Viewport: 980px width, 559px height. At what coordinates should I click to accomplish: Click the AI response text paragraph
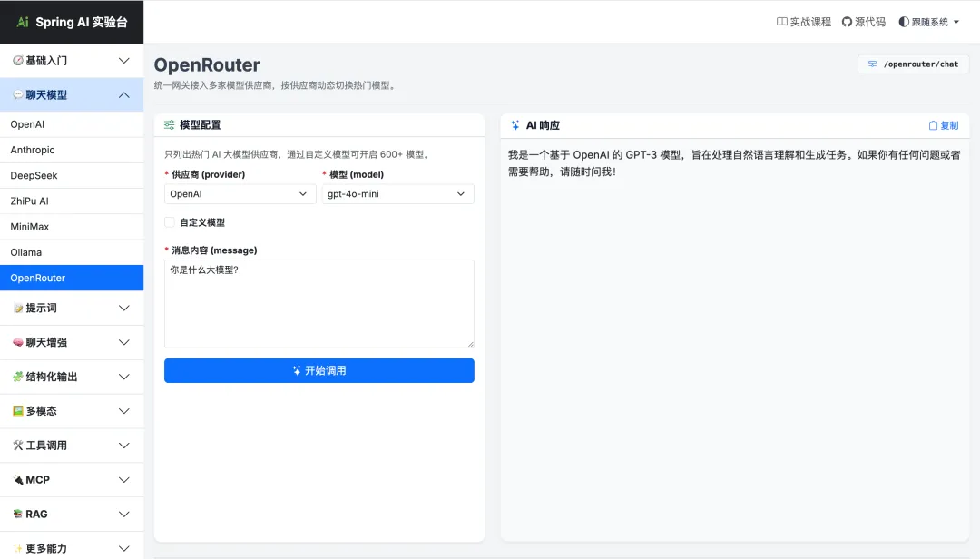pyautogui.click(x=734, y=163)
